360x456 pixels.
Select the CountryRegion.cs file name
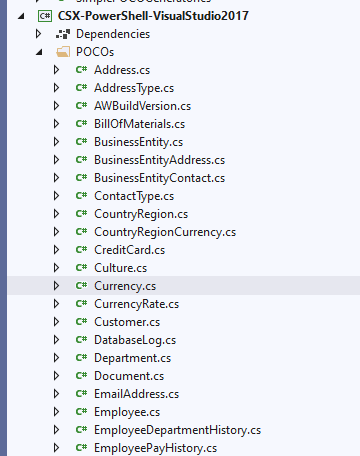point(141,214)
